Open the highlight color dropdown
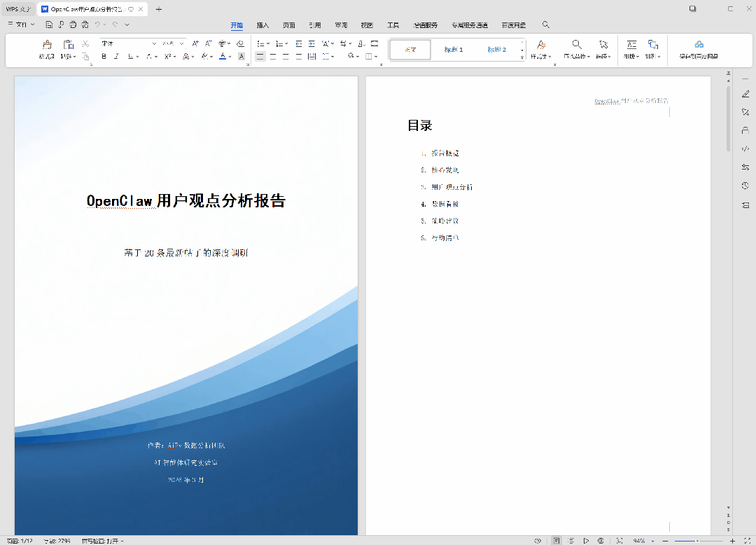Image resolution: width=756 pixels, height=545 pixels. point(211,57)
